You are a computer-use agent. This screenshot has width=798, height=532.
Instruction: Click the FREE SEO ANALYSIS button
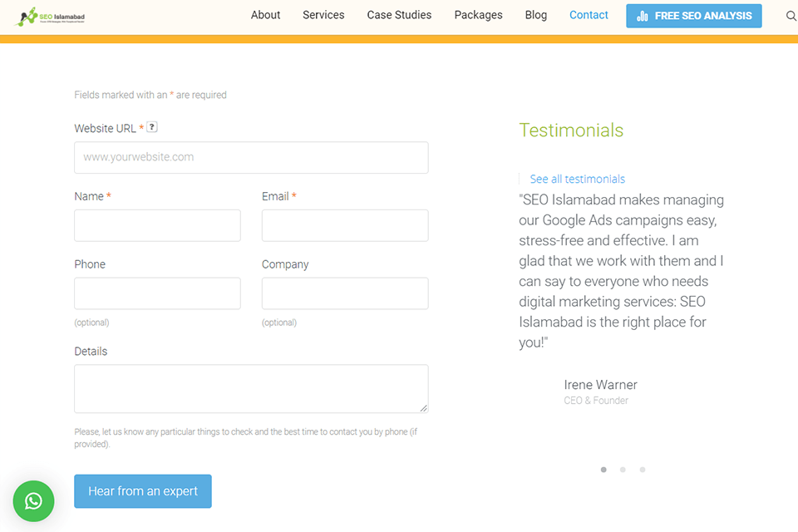[x=693, y=16]
